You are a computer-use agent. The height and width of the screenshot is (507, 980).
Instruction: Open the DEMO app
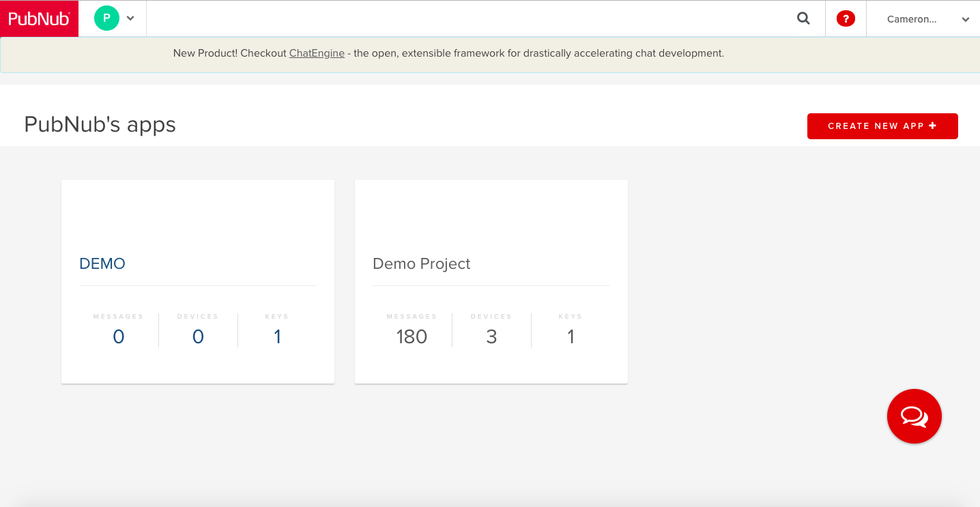tap(102, 263)
